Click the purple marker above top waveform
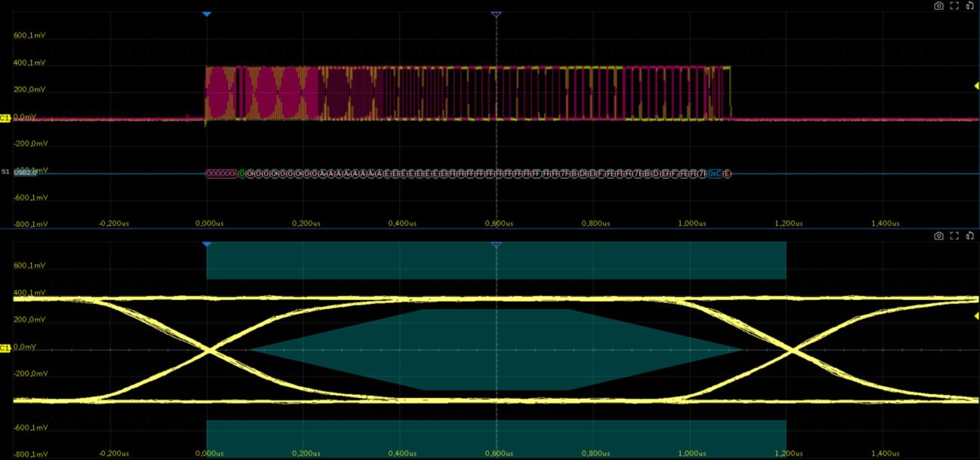The image size is (980, 460). coord(496,14)
